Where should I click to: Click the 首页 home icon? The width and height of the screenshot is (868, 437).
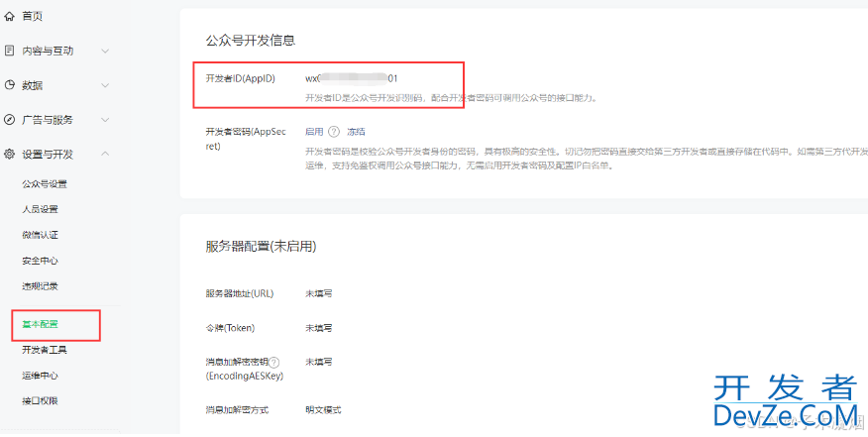tap(10, 16)
